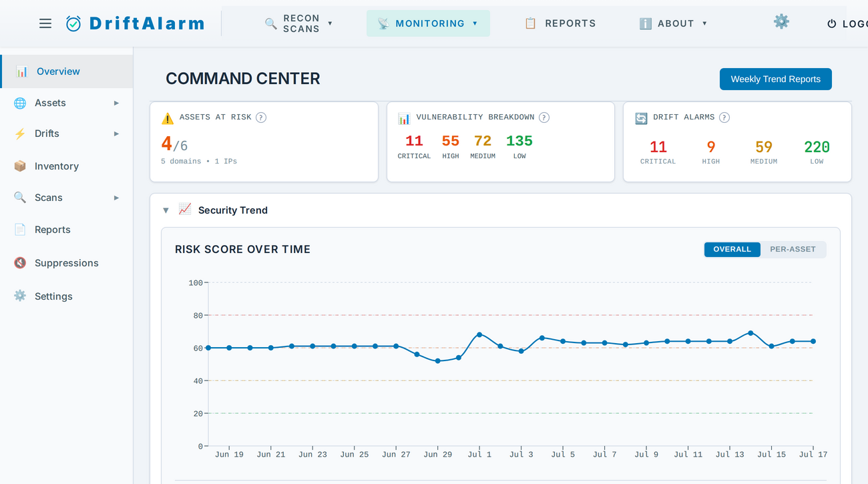Screen dimensions: 868x484
Task: Expand the About dropdown arrow
Action: [x=704, y=23]
